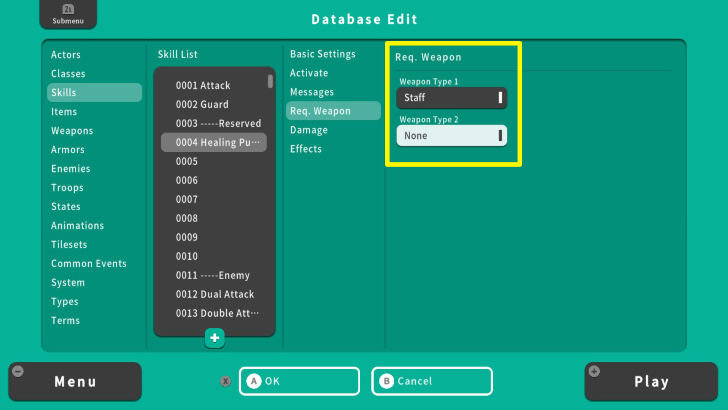This screenshot has height=410, width=728.
Task: Confirm with the OK button
Action: tap(299, 381)
